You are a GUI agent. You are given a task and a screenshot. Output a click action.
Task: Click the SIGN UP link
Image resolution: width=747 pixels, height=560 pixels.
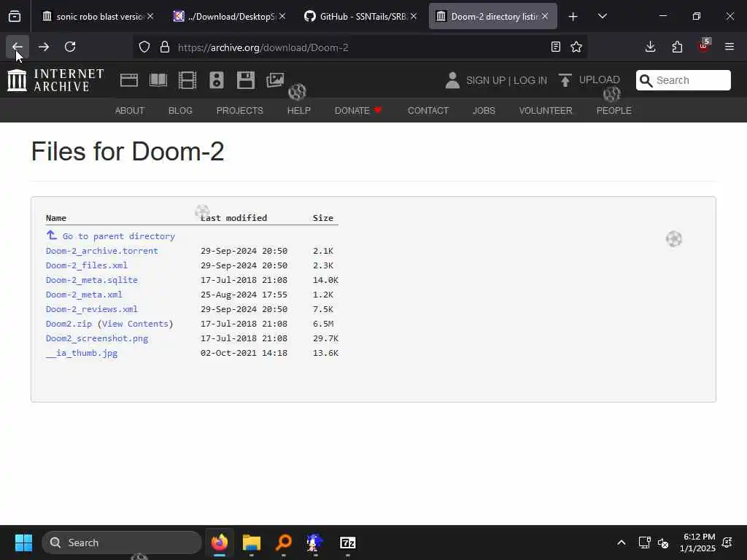pos(486,80)
